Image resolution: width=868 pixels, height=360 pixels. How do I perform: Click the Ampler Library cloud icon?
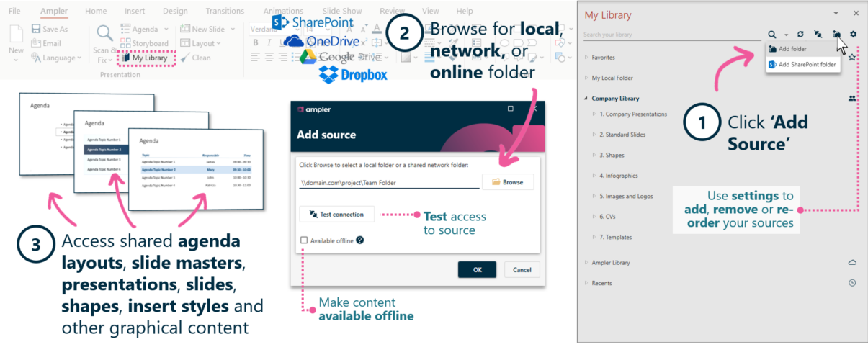[x=852, y=263]
